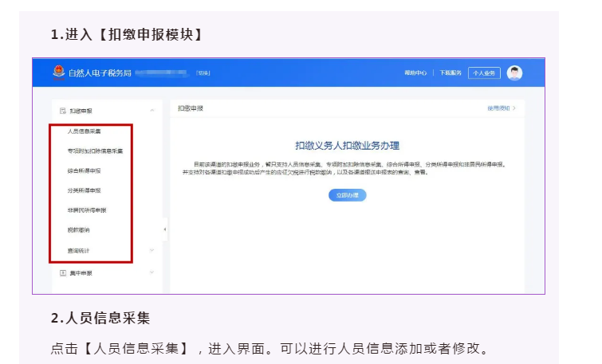The width and height of the screenshot is (602, 364).
Task: Click the 个人业务 button
Action: (484, 72)
